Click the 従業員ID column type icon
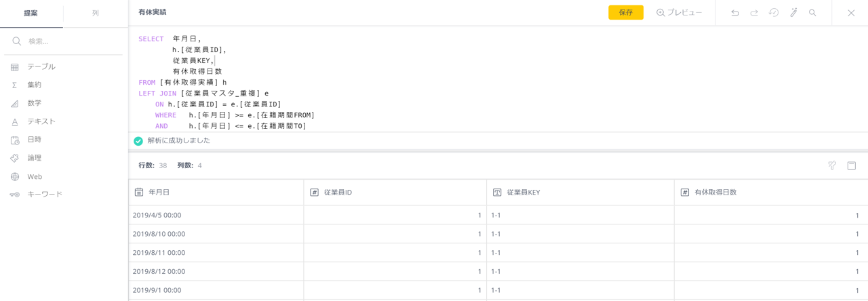This screenshot has width=868, height=301. point(314,193)
